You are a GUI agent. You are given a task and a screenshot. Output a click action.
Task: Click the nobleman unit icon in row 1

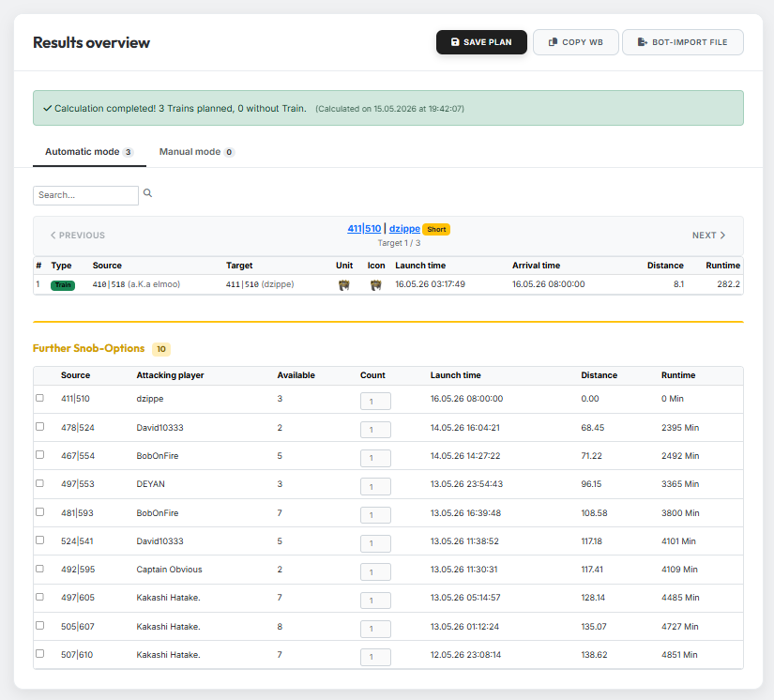344,285
